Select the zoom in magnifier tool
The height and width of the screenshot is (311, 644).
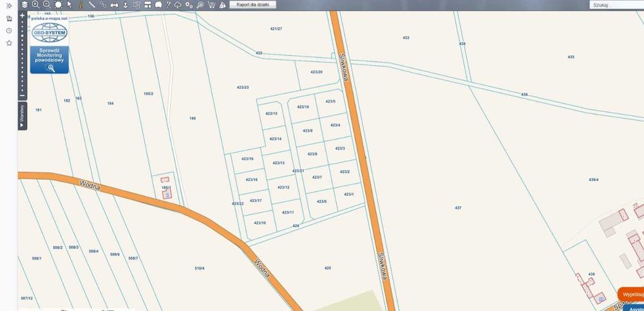[35, 5]
